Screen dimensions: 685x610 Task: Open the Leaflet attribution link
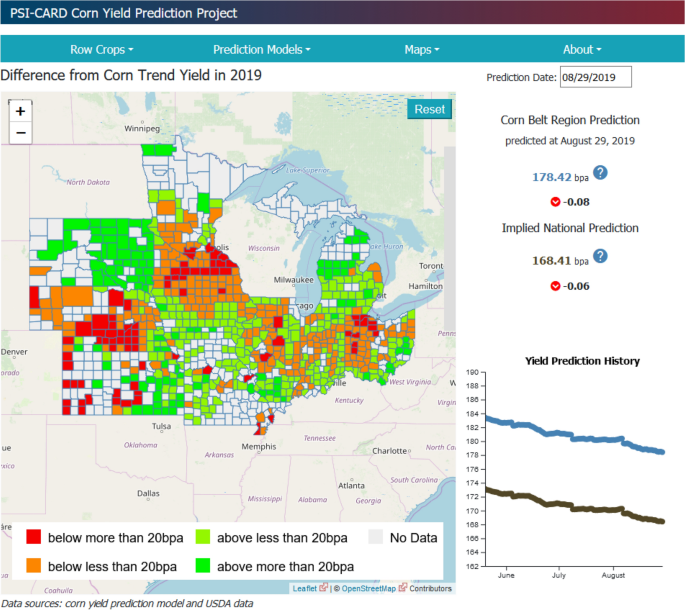pyautogui.click(x=304, y=588)
